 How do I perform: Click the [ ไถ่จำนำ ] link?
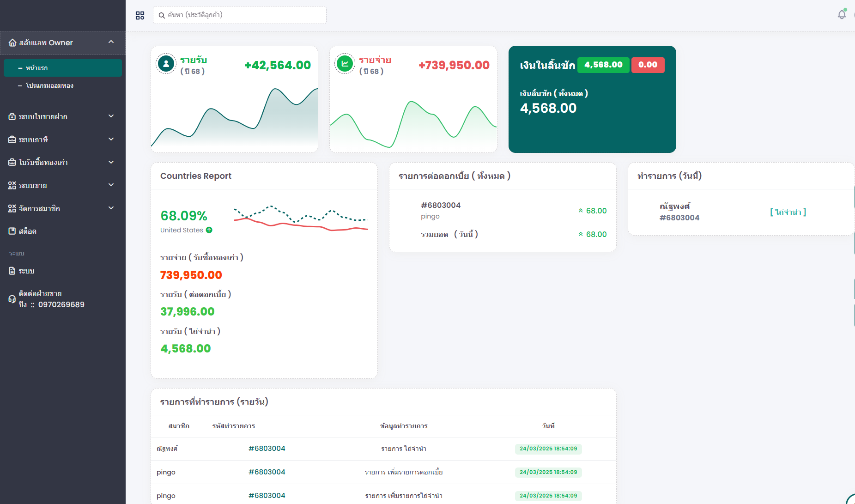click(788, 212)
